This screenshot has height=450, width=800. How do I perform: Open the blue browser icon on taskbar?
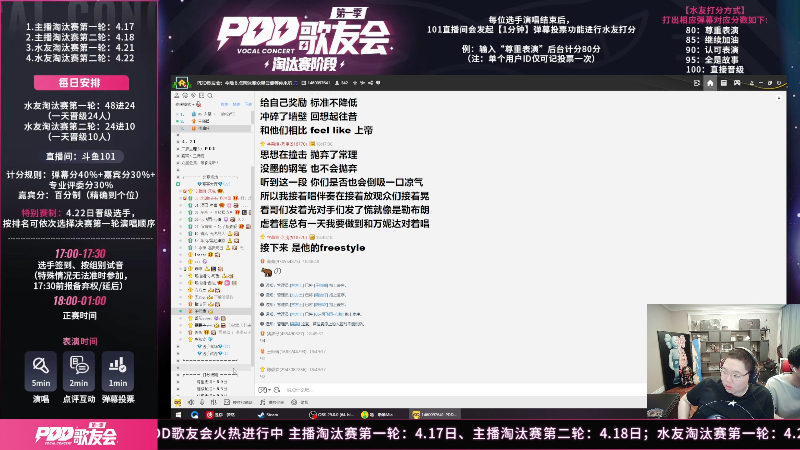[194, 415]
